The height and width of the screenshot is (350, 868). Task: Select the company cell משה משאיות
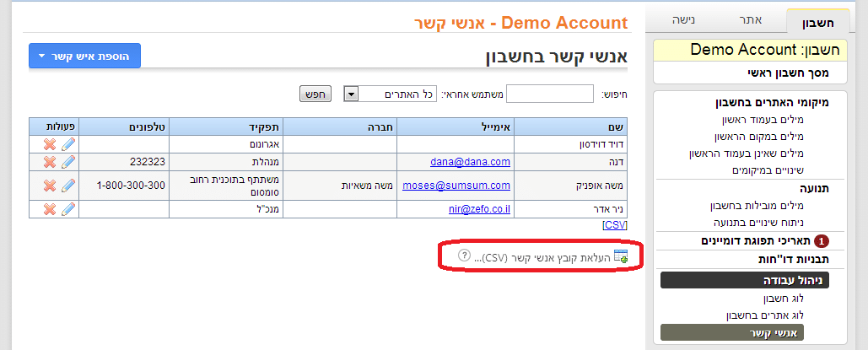point(340,186)
